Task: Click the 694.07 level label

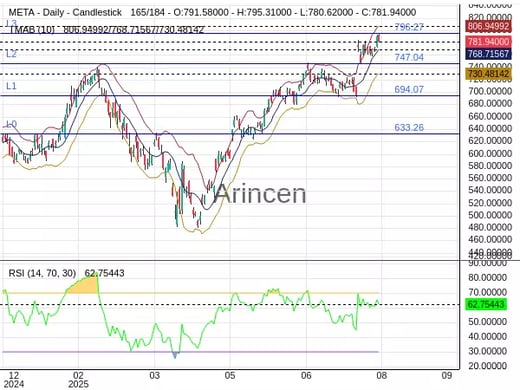Action: coord(409,89)
